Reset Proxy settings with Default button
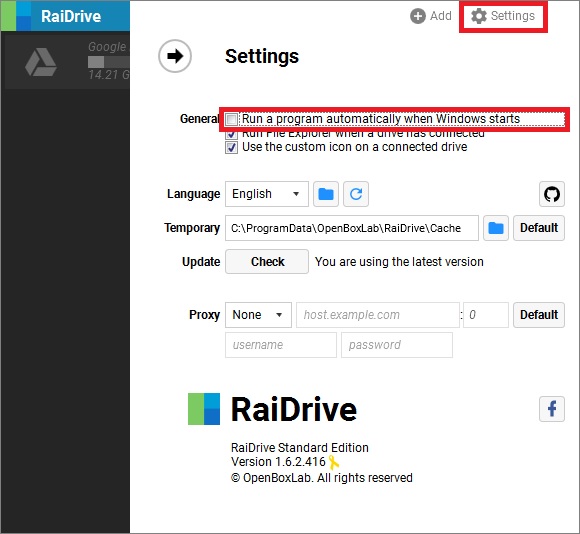Screen dimensions: 580x534 (539, 315)
